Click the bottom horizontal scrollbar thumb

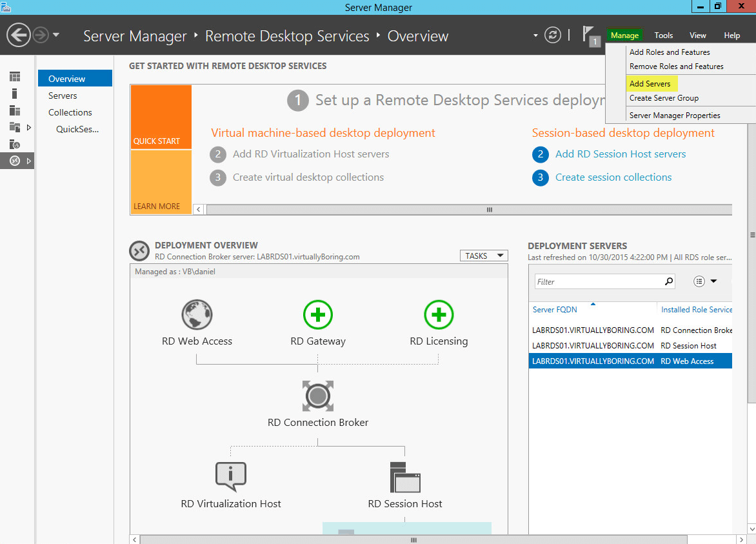click(x=413, y=539)
